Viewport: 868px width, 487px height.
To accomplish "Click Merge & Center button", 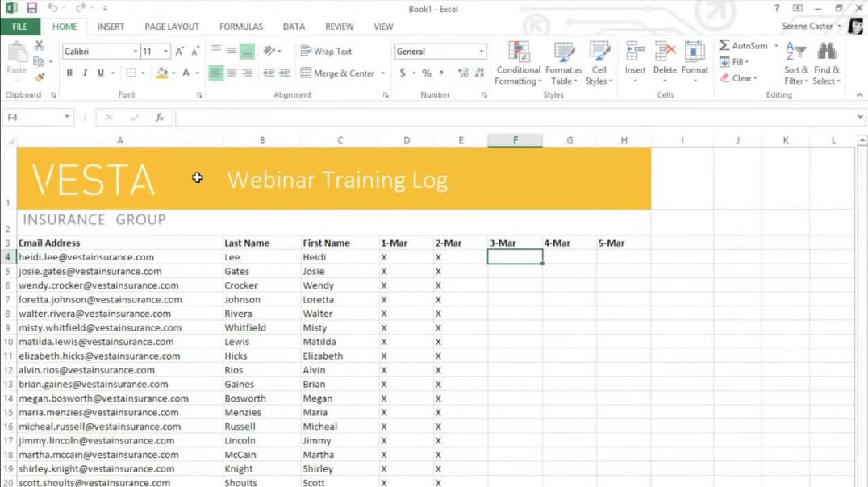I will [338, 73].
